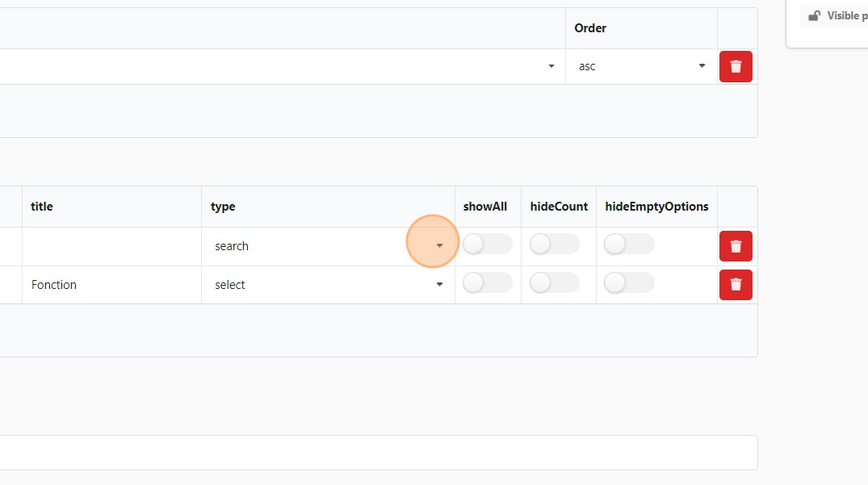The image size is (868, 485).
Task: Turn on hideEmptyOptions for search row
Action: coord(629,245)
